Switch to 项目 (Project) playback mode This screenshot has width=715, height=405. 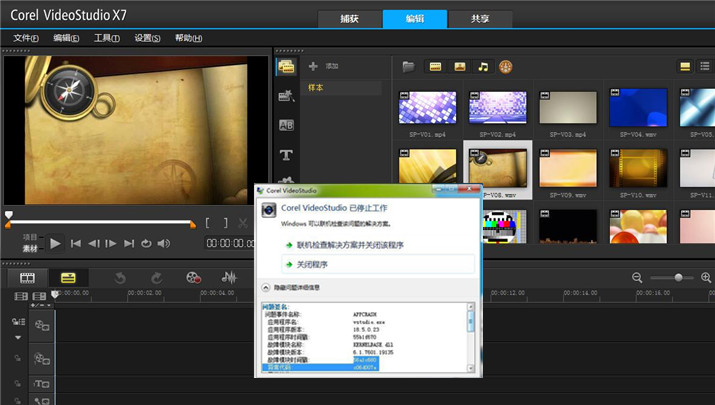30,237
